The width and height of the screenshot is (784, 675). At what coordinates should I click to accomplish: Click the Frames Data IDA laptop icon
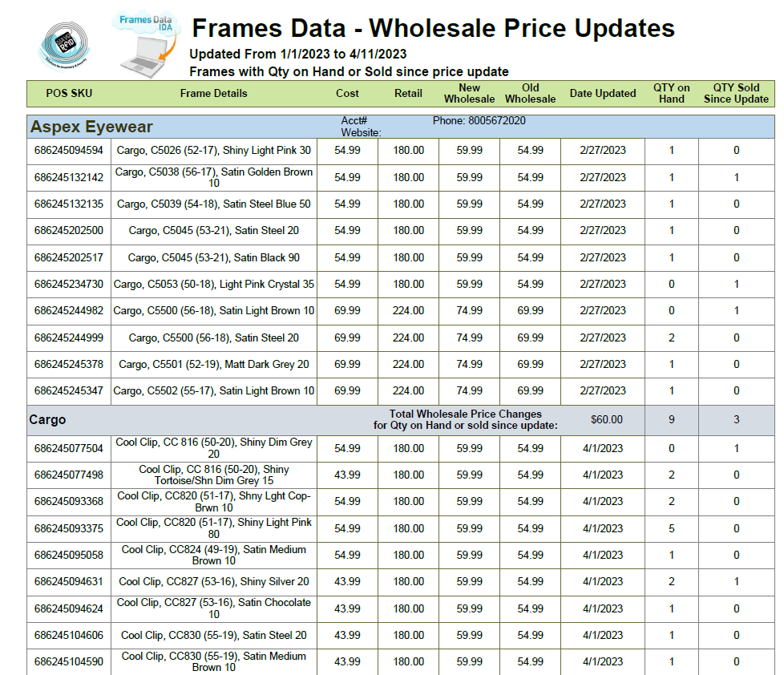pos(145,45)
